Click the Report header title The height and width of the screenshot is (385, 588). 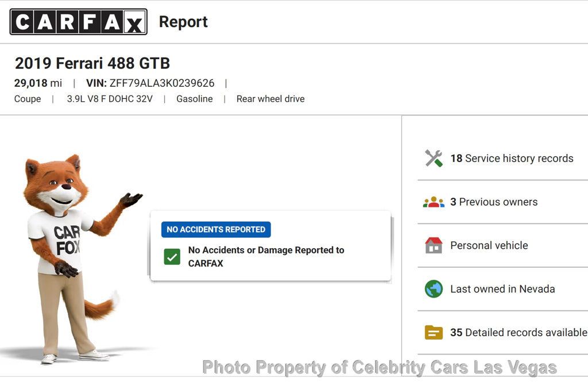pyautogui.click(x=183, y=22)
